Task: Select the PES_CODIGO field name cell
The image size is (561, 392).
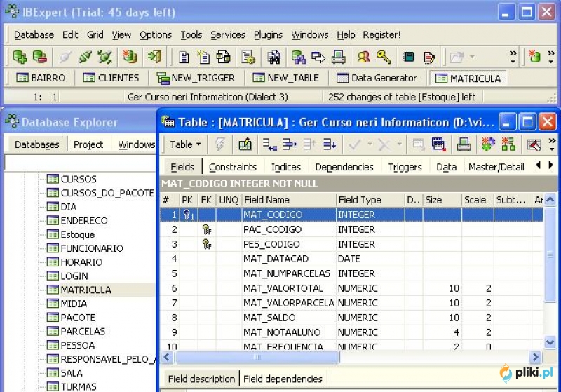Action: tap(288, 244)
